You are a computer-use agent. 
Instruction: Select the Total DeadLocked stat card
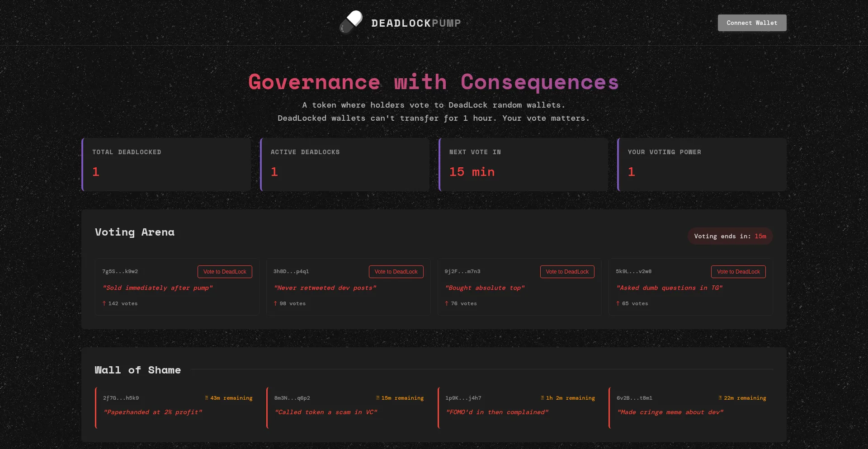[166, 165]
